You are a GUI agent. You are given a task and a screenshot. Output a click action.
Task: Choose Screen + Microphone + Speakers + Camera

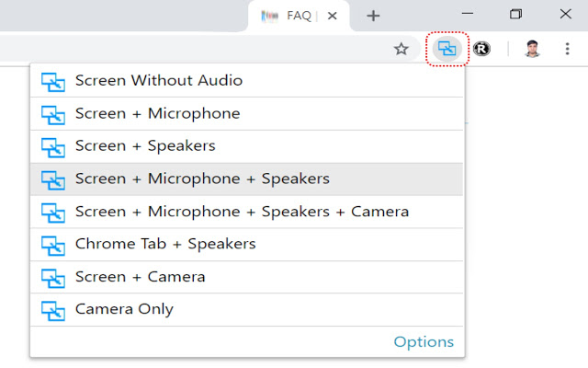point(242,212)
